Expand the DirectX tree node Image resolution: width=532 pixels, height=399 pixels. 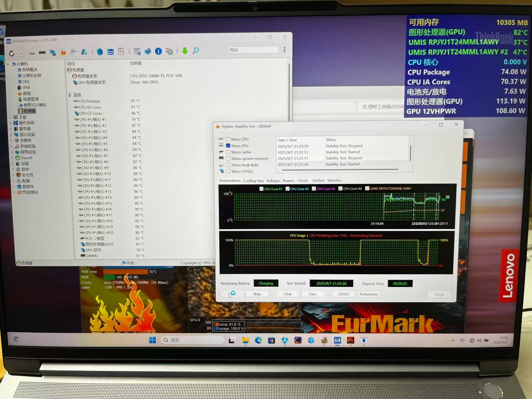click(12, 158)
